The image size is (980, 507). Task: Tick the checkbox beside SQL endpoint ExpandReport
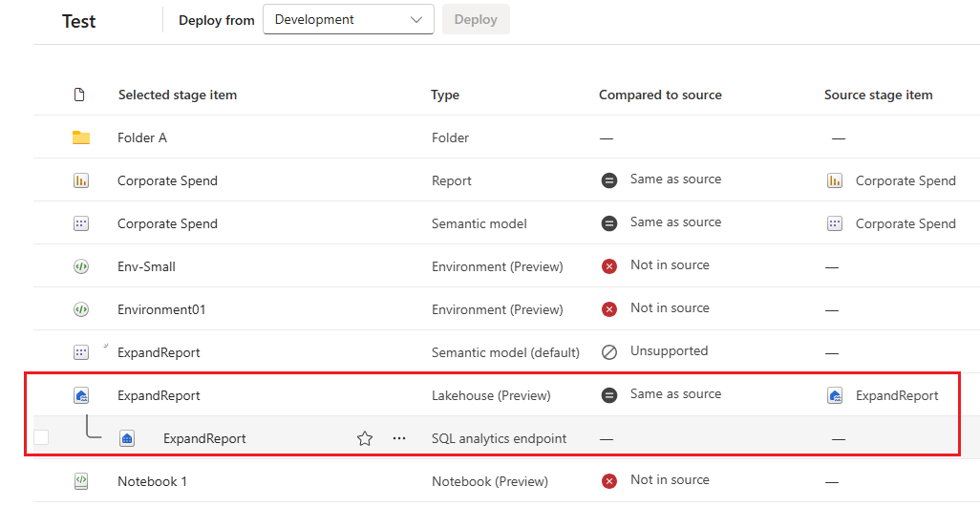[41, 437]
